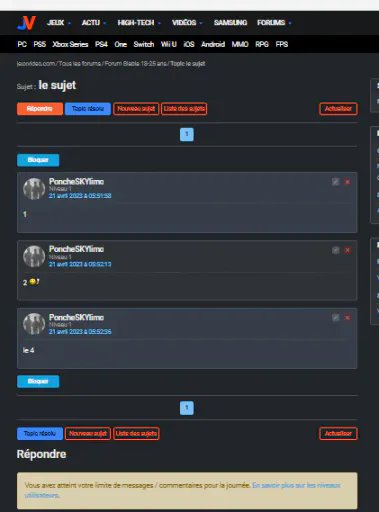Screen dimensions: 379x512
Task: Click bottom "Nouveau sujet" button
Action: pyautogui.click(x=88, y=434)
